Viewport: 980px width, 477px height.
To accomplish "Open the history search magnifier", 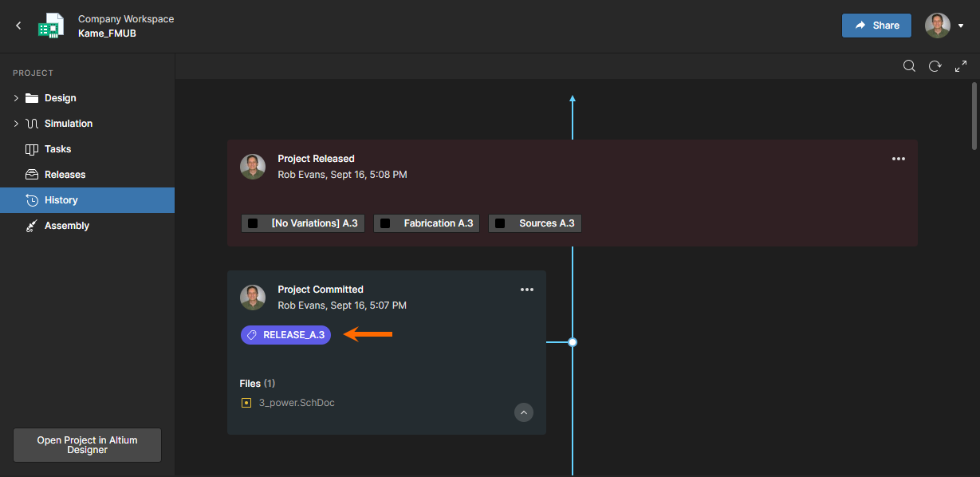I will (x=909, y=66).
